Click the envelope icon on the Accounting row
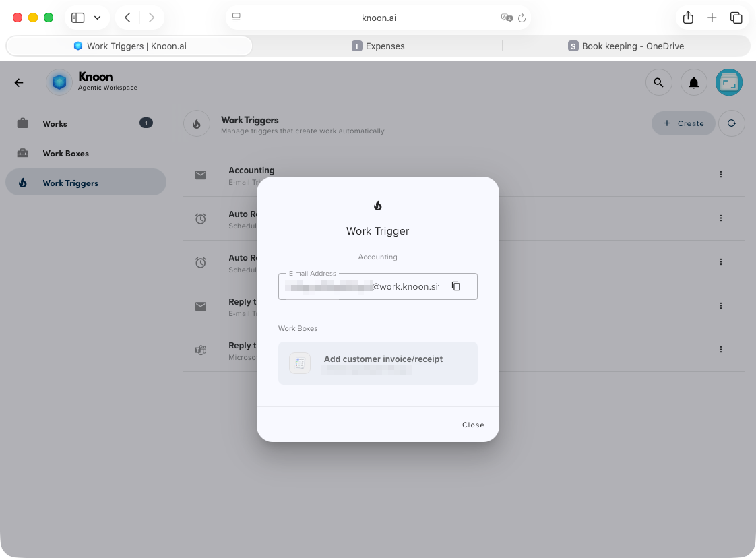The width and height of the screenshot is (756, 558). 200,175
